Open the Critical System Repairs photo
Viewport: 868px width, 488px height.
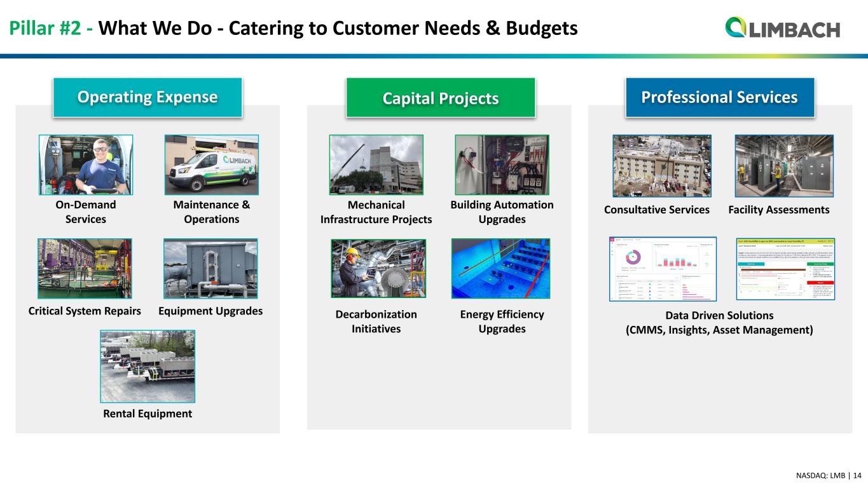click(x=85, y=268)
